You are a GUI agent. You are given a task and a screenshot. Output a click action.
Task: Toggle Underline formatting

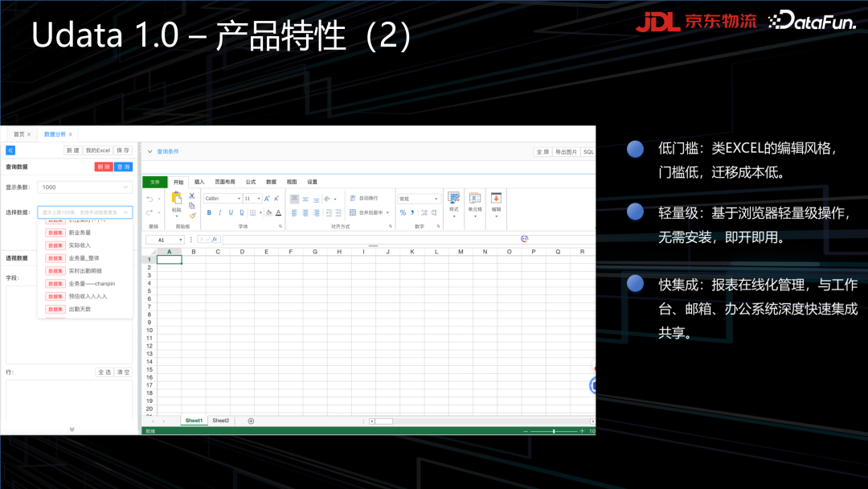click(x=231, y=212)
